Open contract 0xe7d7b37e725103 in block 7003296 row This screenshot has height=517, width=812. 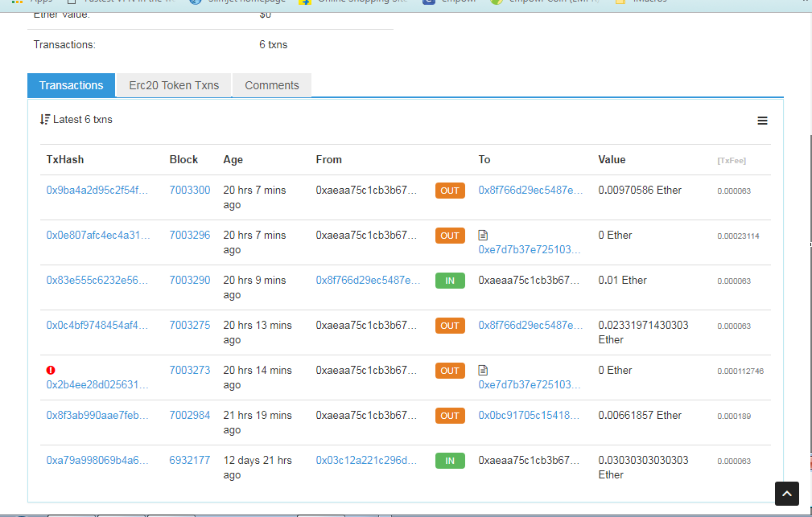click(530, 249)
